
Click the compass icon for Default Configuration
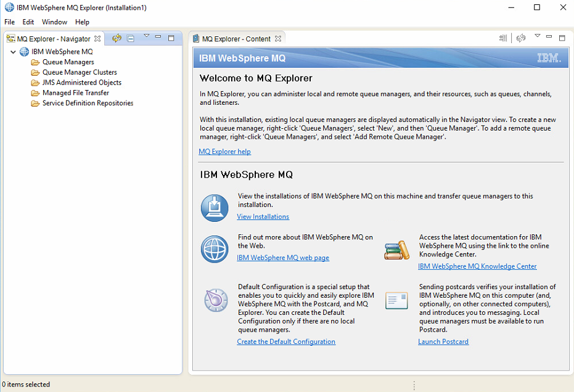point(214,300)
